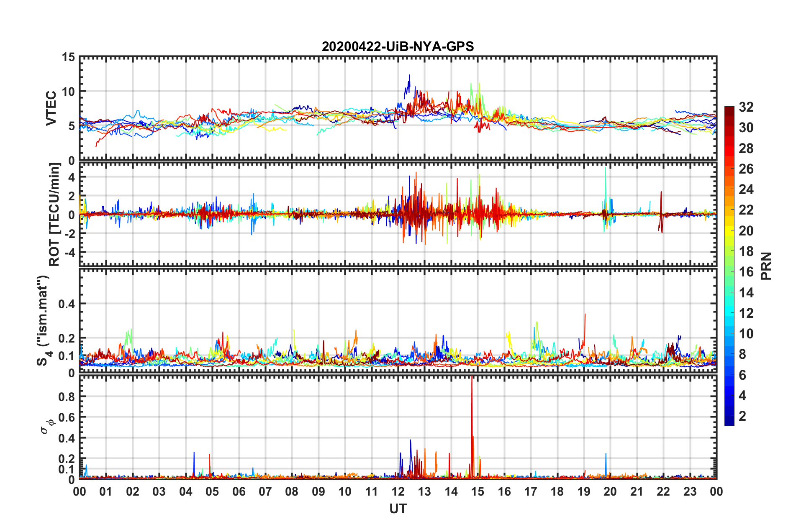796x532 pixels.
Task: Select PRN colorbar tick label 14
Action: 746,293
